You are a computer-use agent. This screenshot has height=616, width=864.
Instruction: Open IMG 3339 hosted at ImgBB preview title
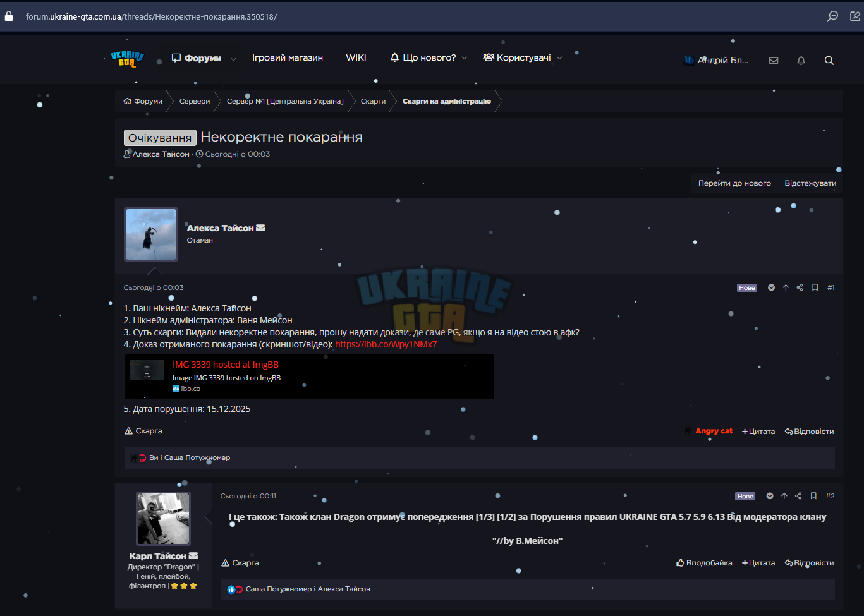coord(226,365)
